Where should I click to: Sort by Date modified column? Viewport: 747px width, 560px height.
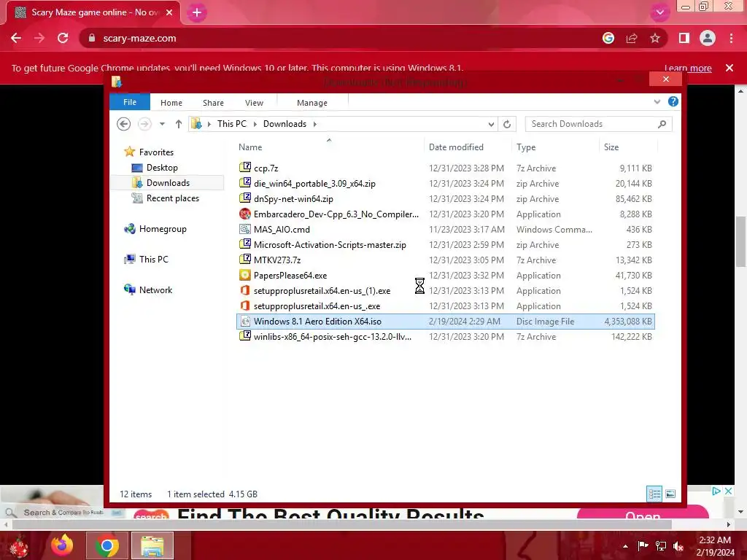(456, 147)
